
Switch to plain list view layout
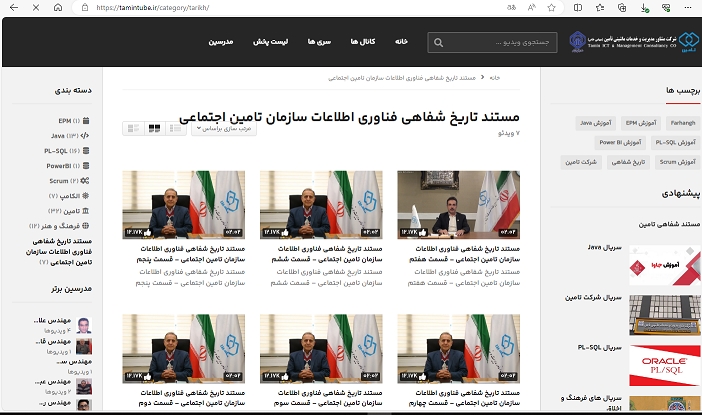(x=176, y=128)
